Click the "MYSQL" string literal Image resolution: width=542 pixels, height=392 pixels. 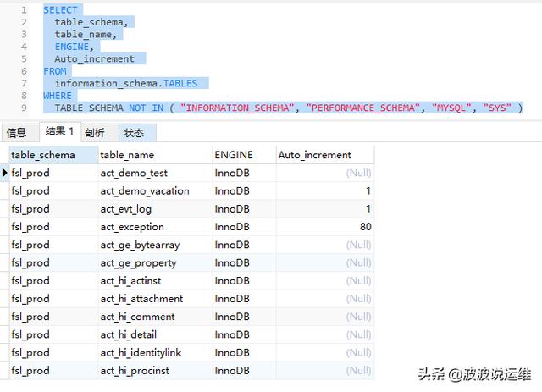coord(451,108)
